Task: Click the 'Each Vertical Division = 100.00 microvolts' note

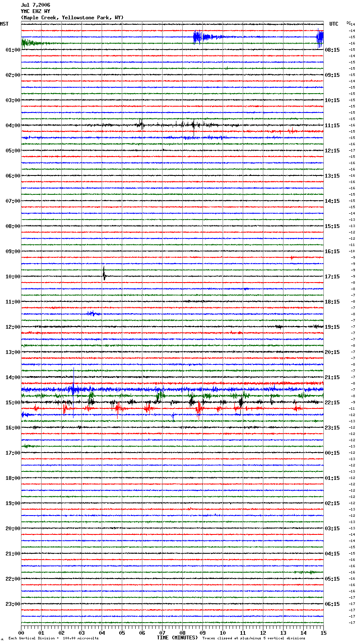Action: [x=53, y=639]
